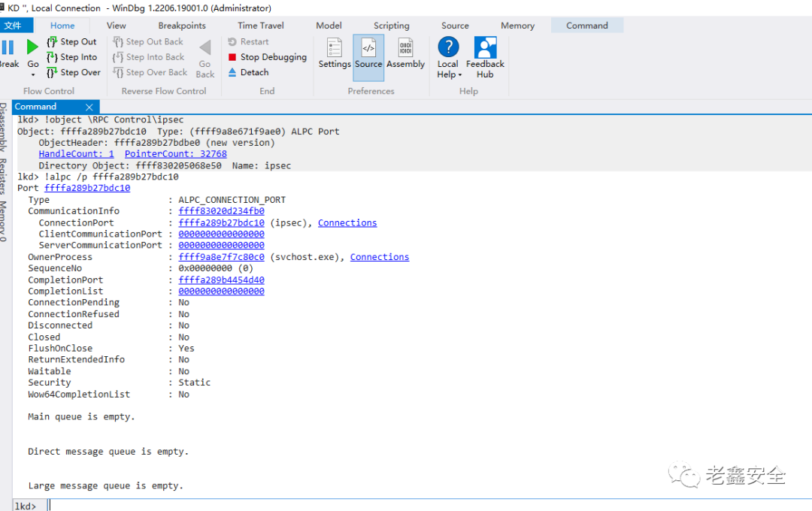
Task: Click Connections link next to svchost.exe
Action: pos(379,257)
